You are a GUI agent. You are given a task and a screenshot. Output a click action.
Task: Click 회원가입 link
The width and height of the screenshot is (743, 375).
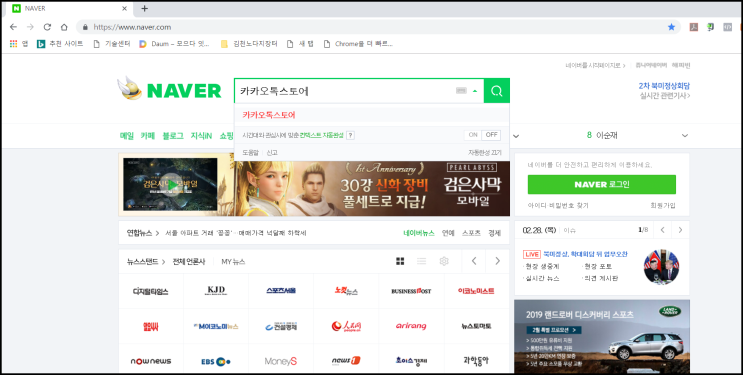click(x=663, y=205)
